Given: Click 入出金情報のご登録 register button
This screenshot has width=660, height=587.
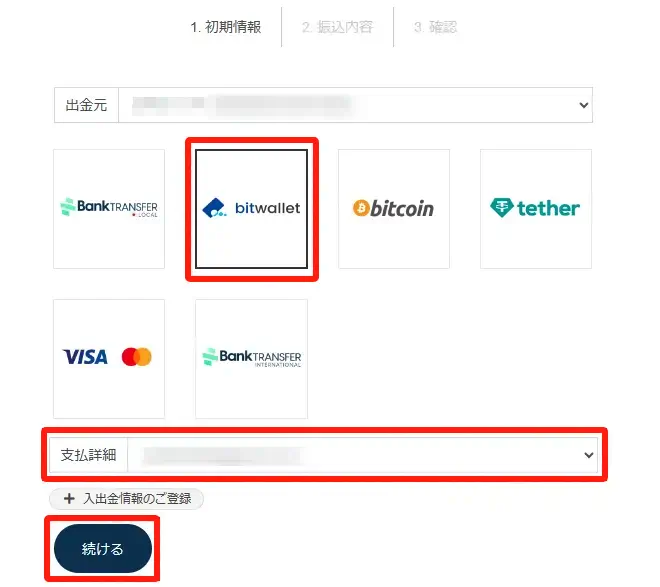Looking at the screenshot, I should pyautogui.click(x=126, y=499).
